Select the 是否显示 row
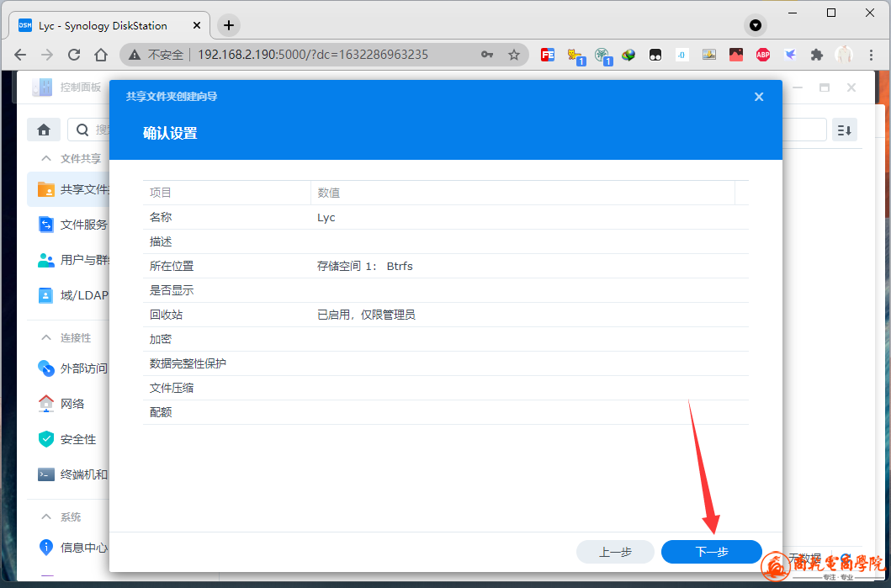Screen dimensions: 891x588 point(446,290)
